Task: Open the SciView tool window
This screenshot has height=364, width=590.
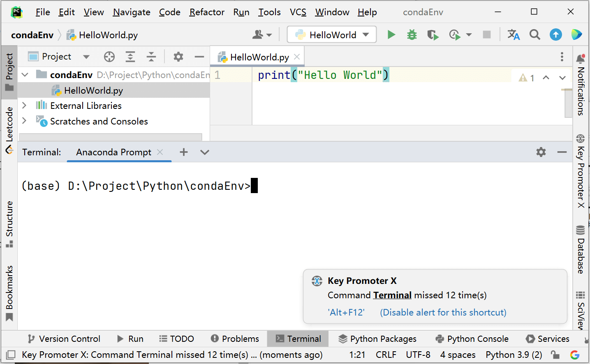Action: [x=581, y=310]
